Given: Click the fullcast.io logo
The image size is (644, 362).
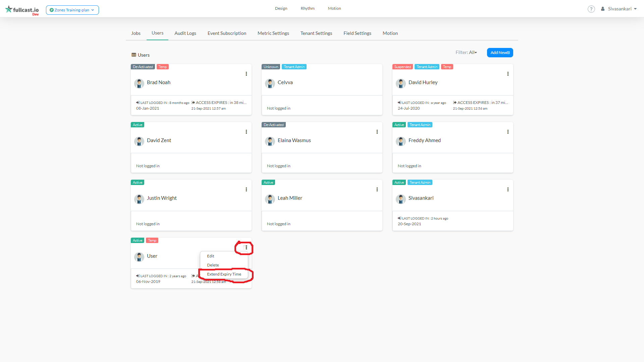Looking at the screenshot, I should coord(22,10).
